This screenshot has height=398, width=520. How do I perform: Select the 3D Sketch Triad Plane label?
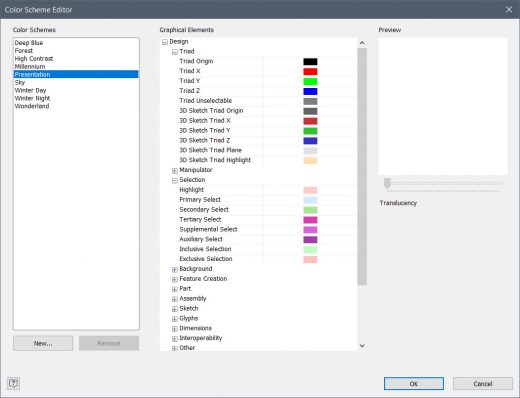211,150
